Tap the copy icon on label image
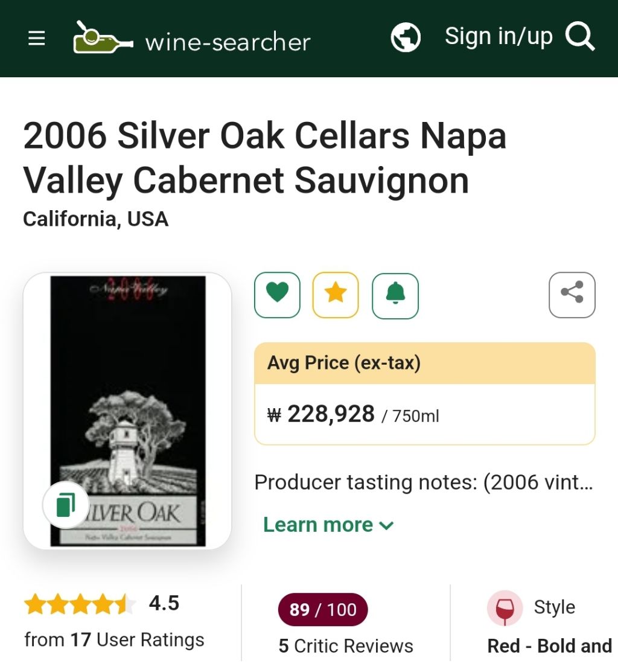Viewport: 618px width, 672px height. point(65,505)
